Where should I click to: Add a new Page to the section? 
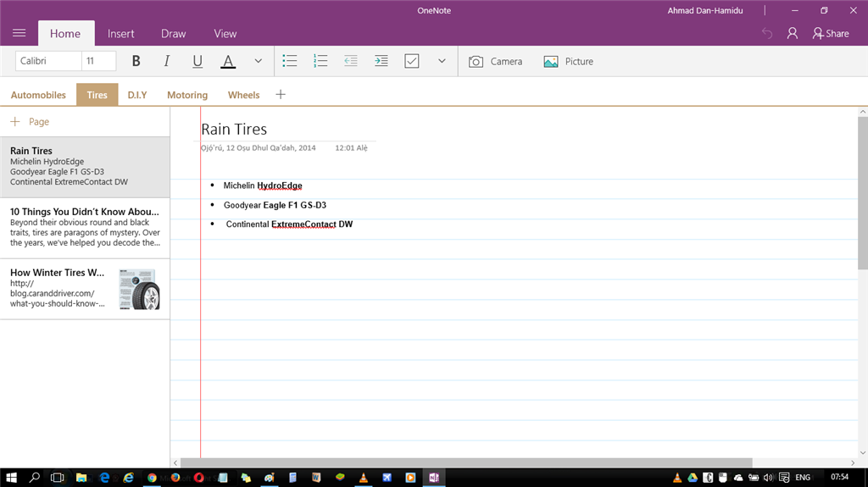point(31,122)
